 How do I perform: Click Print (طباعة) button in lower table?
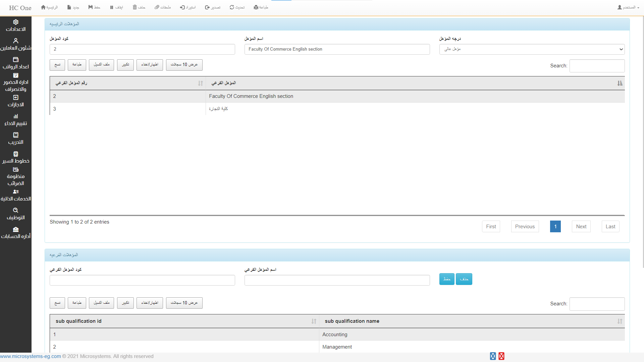pos(77,303)
